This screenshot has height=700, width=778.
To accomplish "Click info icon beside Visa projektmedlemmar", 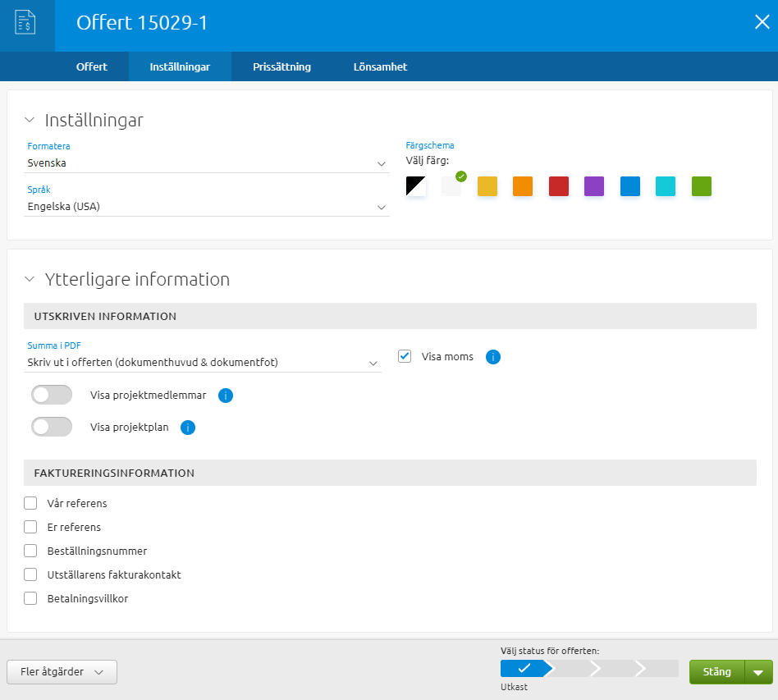I will click(226, 396).
